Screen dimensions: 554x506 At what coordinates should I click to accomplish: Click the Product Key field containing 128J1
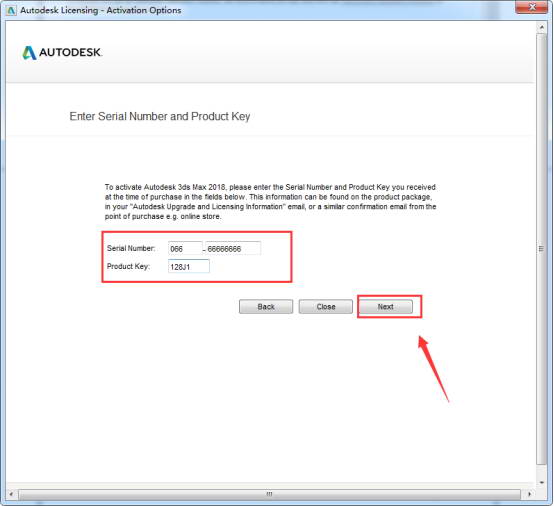pos(189,266)
